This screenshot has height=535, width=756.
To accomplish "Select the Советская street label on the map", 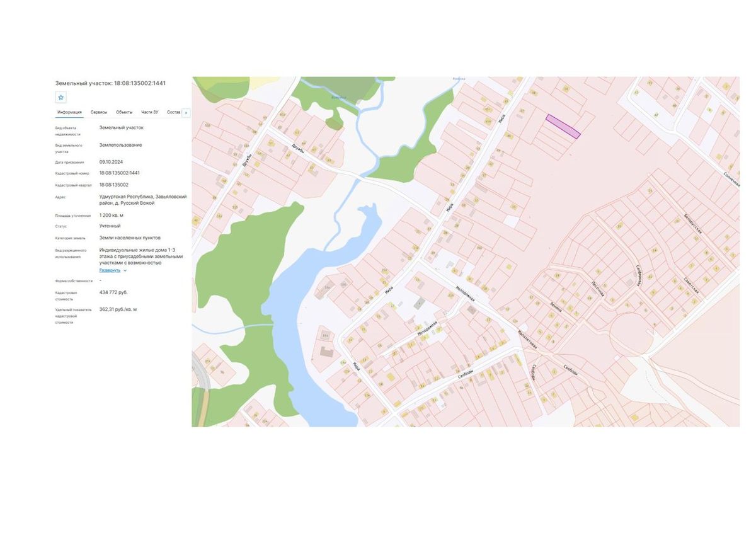I will (x=690, y=287).
